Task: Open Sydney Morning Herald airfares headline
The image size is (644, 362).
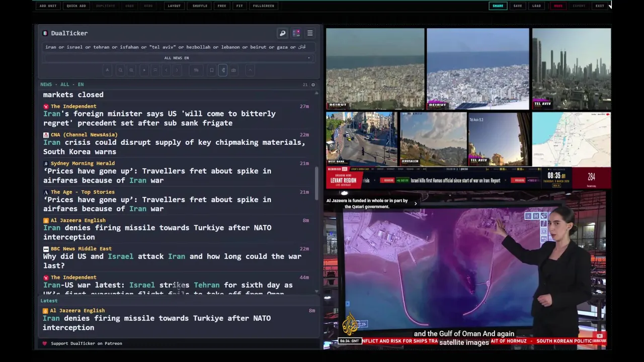Action: click(157, 175)
